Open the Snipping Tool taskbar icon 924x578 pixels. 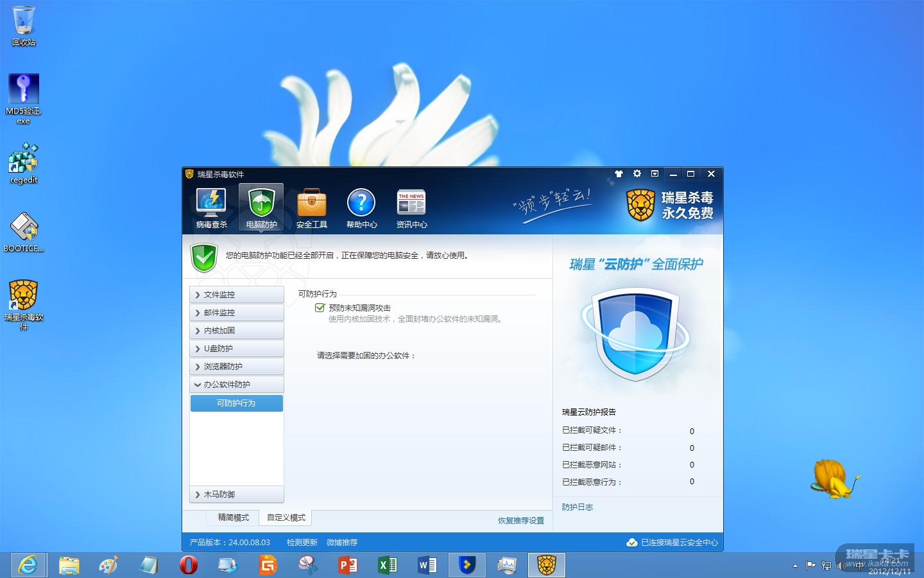[307, 565]
